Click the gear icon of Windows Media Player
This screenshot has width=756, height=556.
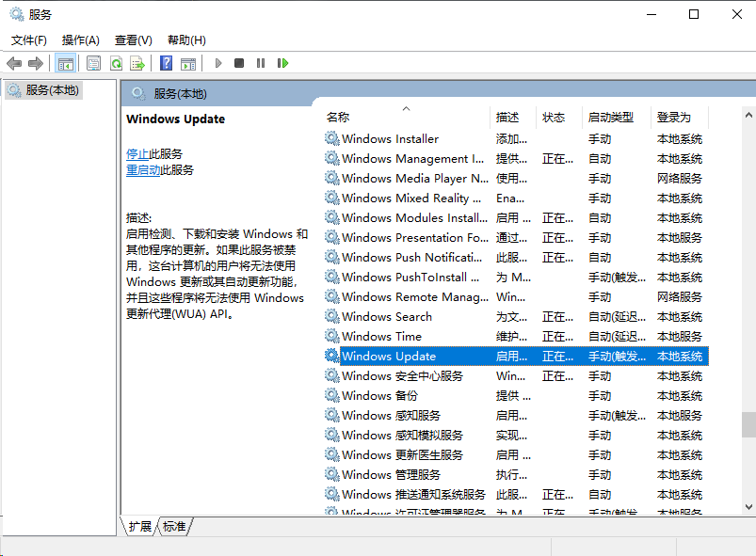(331, 178)
